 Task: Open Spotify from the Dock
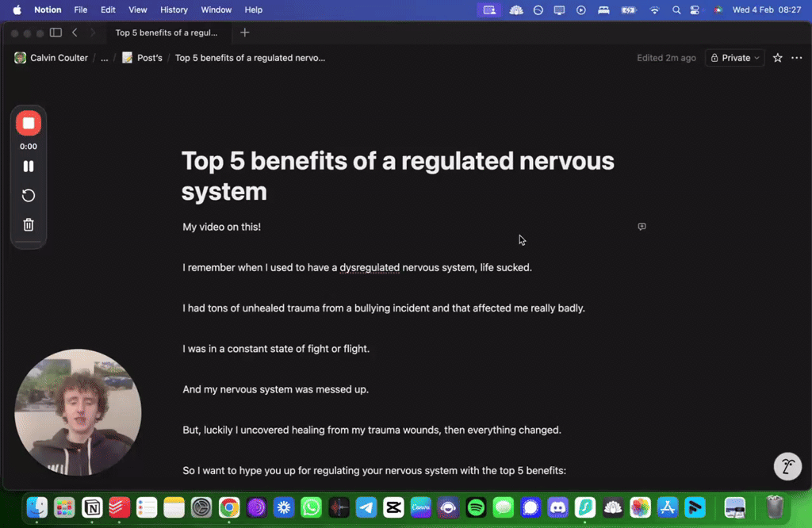click(x=475, y=507)
